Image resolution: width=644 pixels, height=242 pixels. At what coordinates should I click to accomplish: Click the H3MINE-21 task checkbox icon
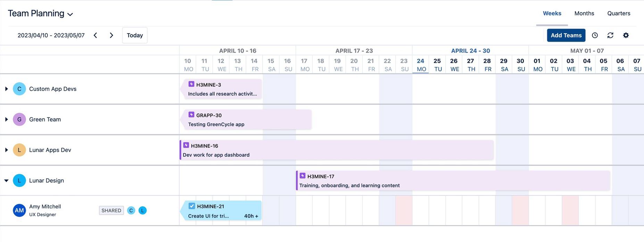(x=192, y=206)
